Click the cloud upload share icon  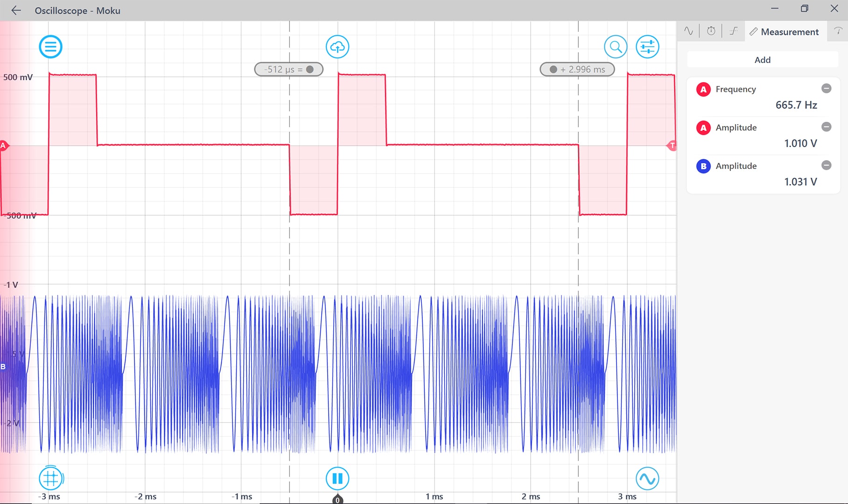[x=337, y=47]
